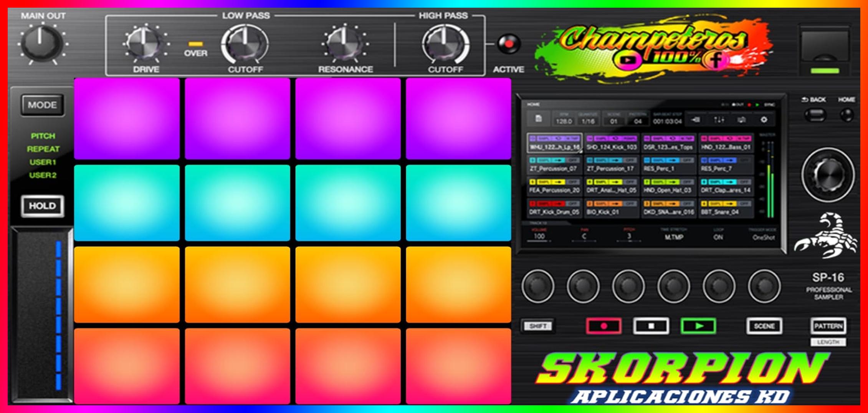Select track DKD_SNA..are_016
Screen dimensions: 868x413
click(x=668, y=208)
